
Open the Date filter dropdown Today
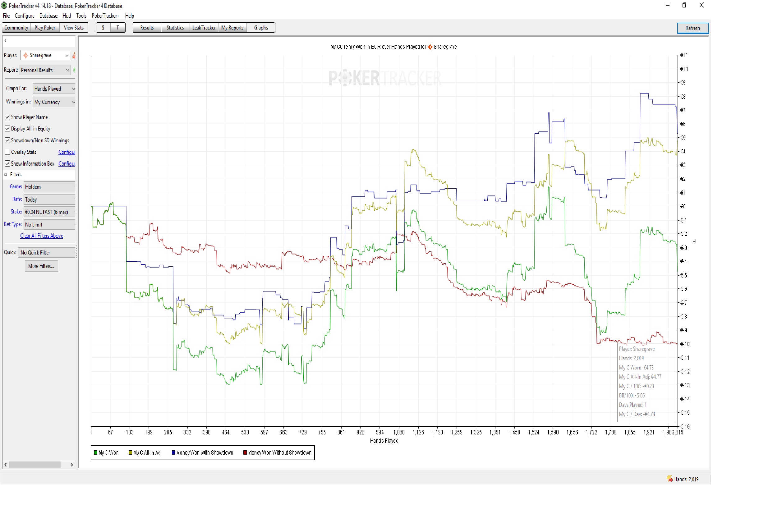point(49,199)
